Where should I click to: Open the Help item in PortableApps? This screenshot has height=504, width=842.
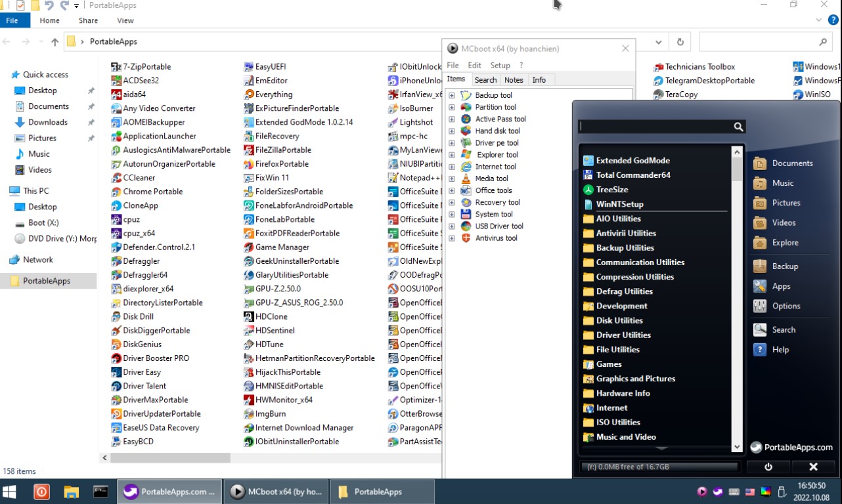[780, 350]
